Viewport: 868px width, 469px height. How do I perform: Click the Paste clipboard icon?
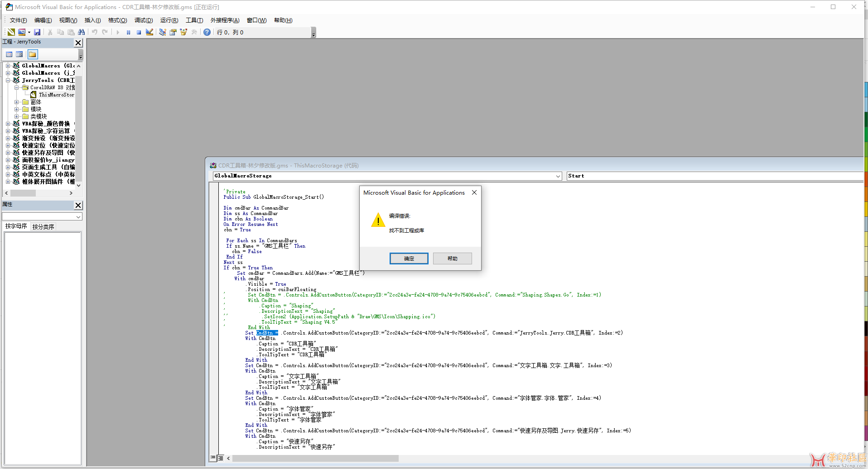pos(71,32)
